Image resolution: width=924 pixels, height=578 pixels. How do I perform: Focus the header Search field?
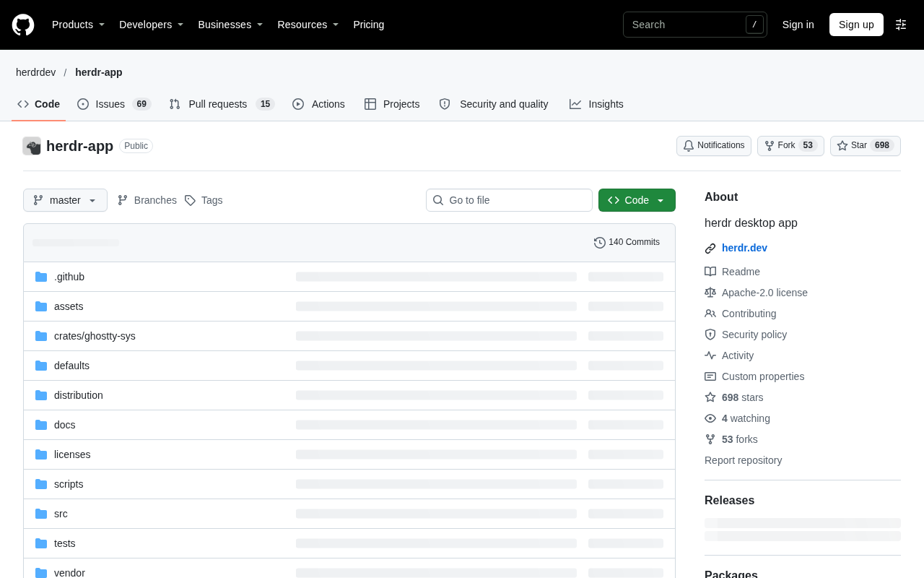pos(695,25)
